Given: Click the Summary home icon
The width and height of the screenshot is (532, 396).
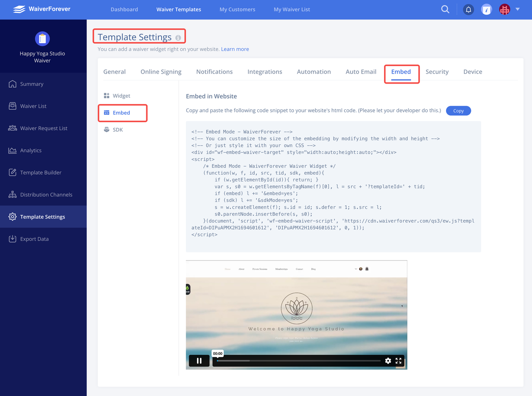Looking at the screenshot, I should tap(12, 84).
